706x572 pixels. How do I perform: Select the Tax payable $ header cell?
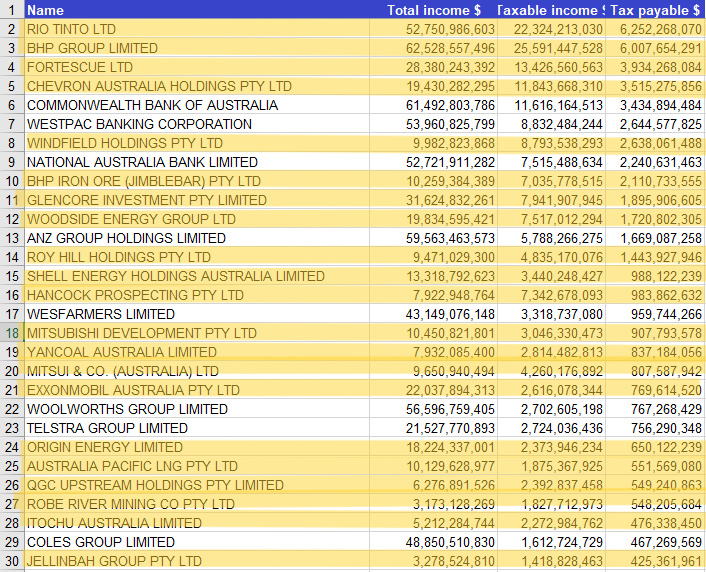[656, 10]
